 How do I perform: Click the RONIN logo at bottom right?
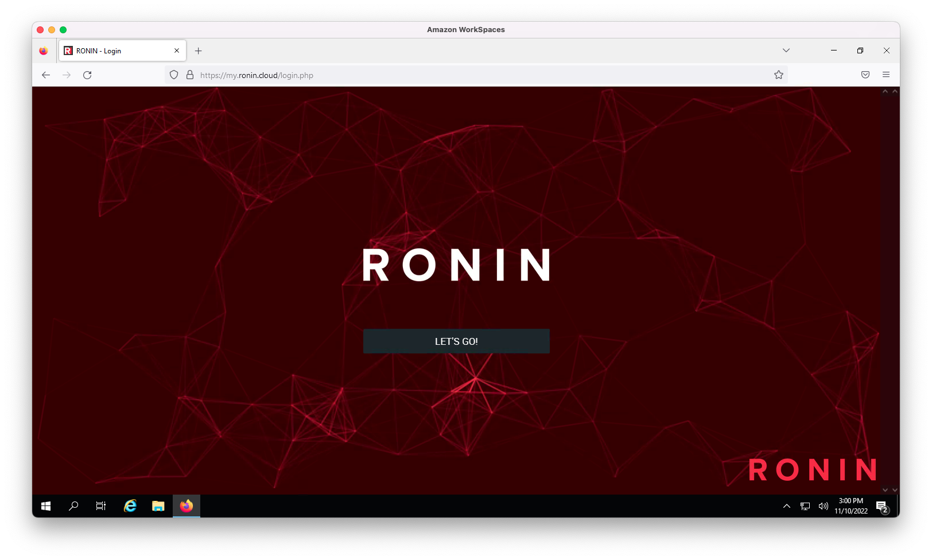(x=813, y=470)
